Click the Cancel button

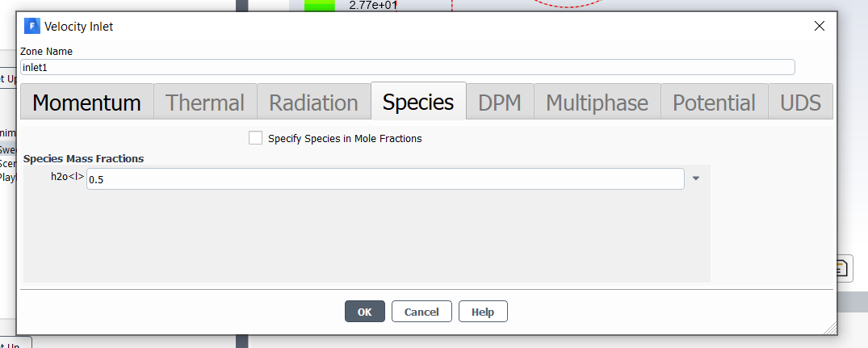421,312
